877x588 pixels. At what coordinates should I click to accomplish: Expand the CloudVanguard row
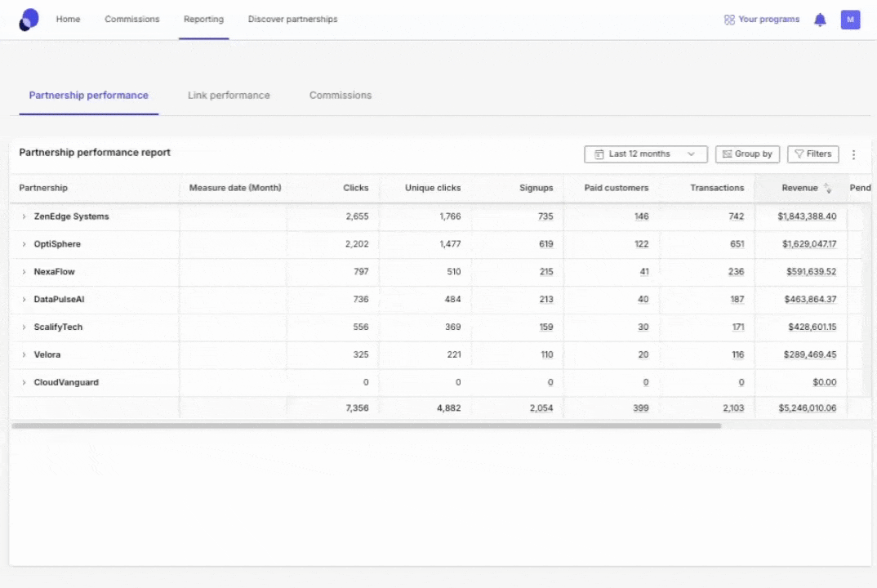pos(24,383)
